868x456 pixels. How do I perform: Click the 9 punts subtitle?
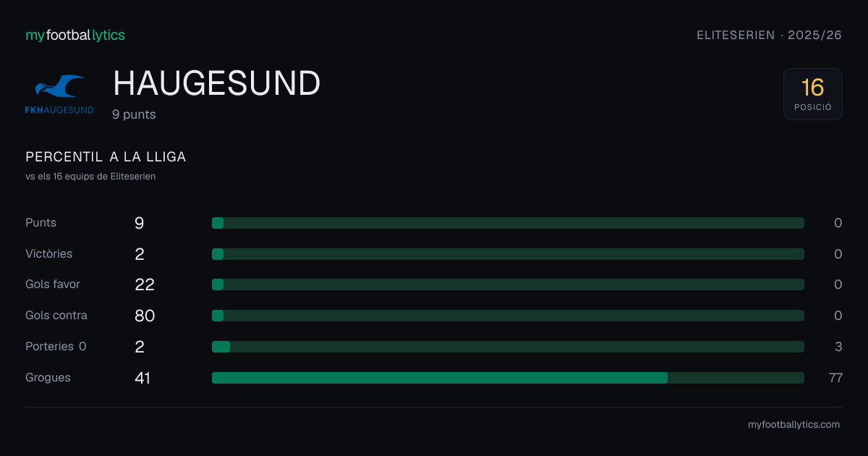pos(134,114)
